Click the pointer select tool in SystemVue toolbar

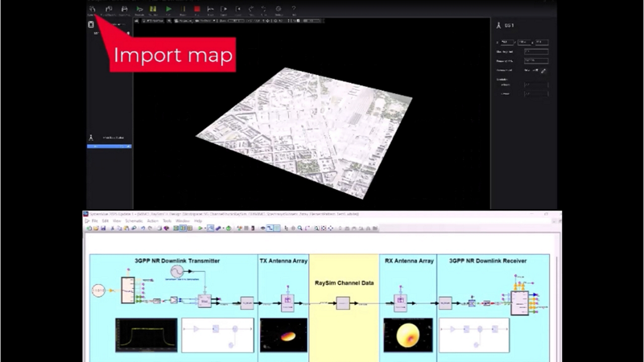pyautogui.click(x=287, y=228)
